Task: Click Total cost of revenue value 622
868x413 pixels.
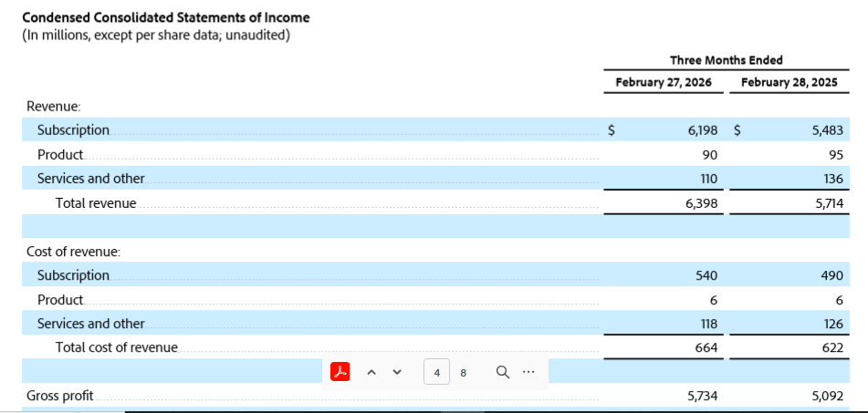Action: (x=832, y=347)
